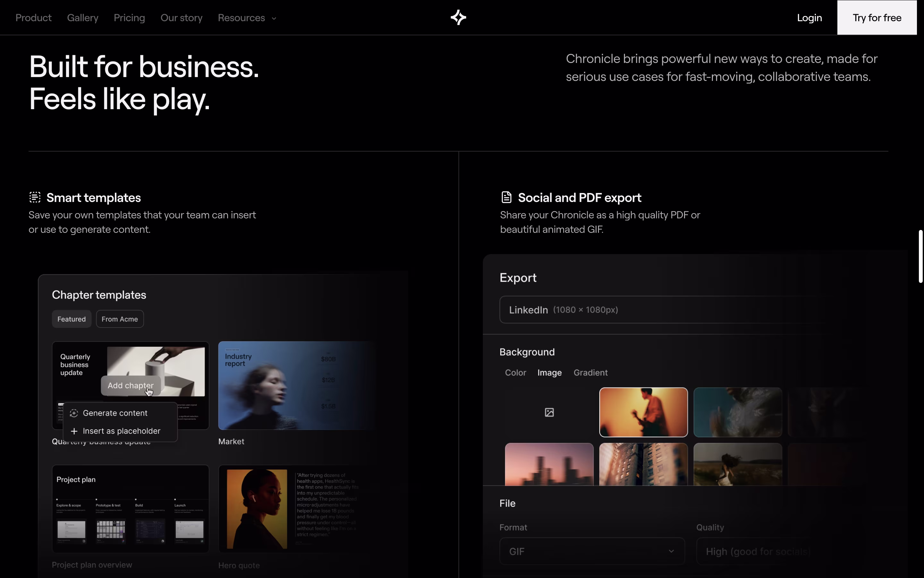Image resolution: width=924 pixels, height=578 pixels.
Task: Click the Generate content sparkle icon
Action: [74, 413]
